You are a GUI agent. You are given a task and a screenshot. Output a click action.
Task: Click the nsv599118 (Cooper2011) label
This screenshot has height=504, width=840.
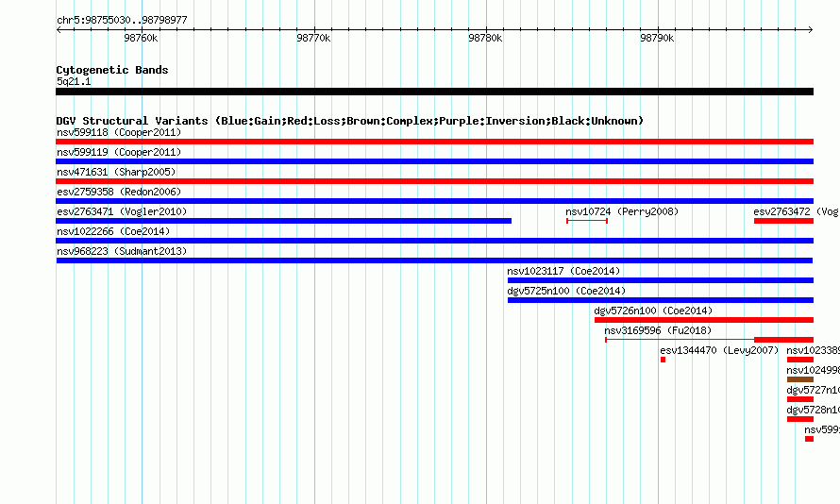(119, 132)
